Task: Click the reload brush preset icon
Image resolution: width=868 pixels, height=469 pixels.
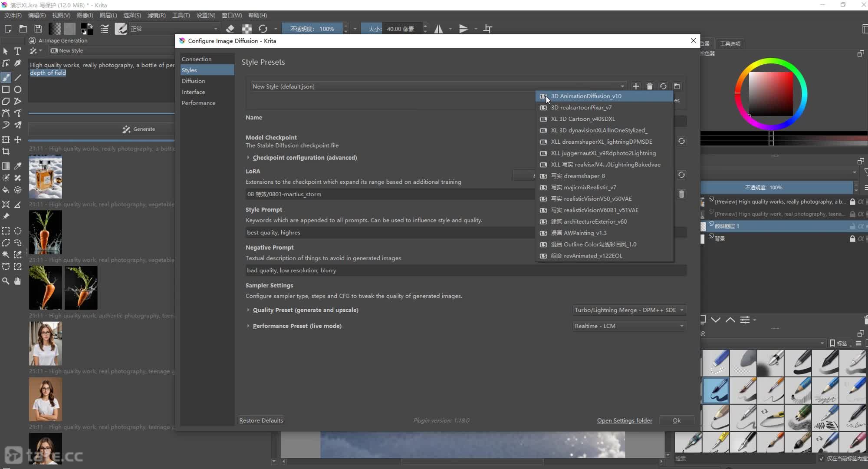Action: (263, 29)
